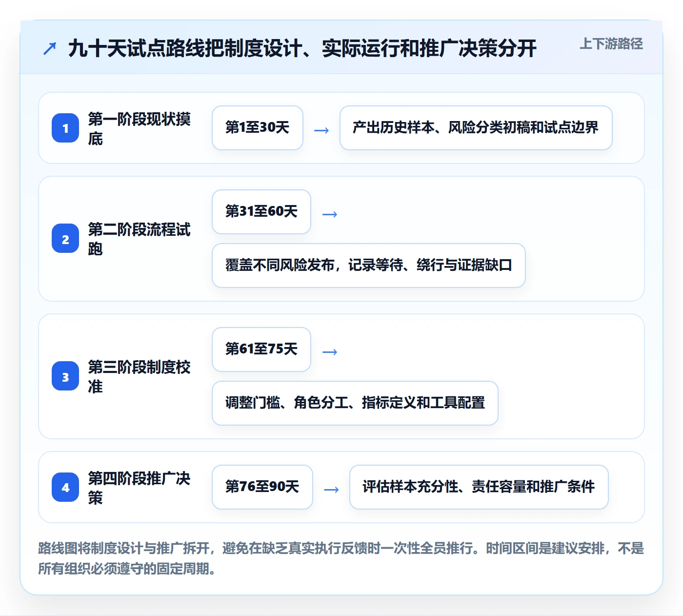Open the 调整门槛、角色分工 output box
This screenshot has height=616, width=683.
point(355,403)
